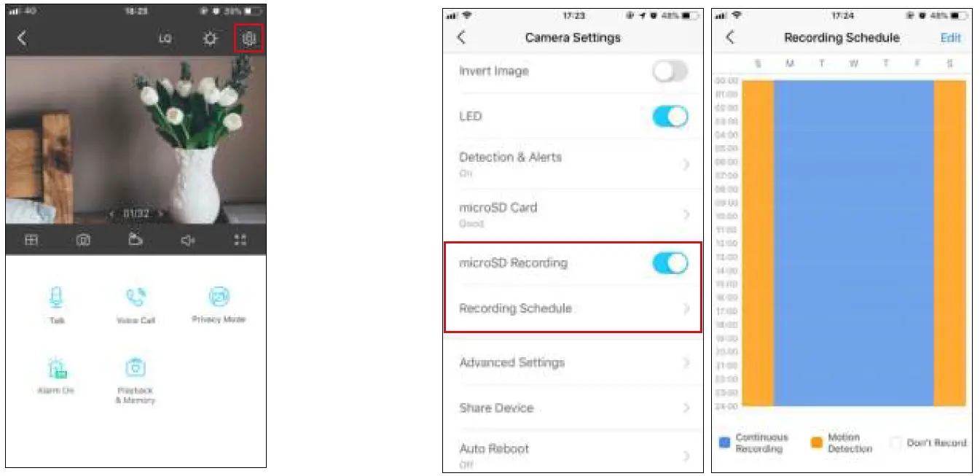Start a Voice Call
Screen dimensions: 980x476
point(136,297)
